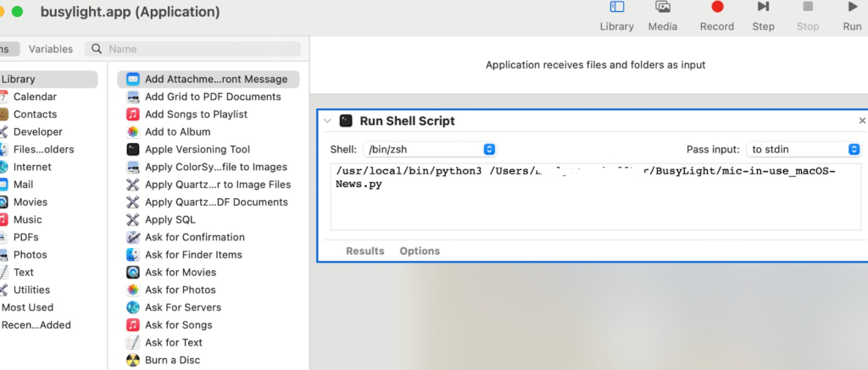Start recording with the Record button

coord(717,16)
